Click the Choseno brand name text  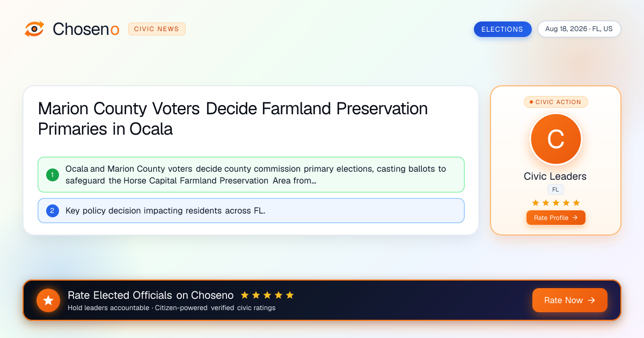point(86,29)
